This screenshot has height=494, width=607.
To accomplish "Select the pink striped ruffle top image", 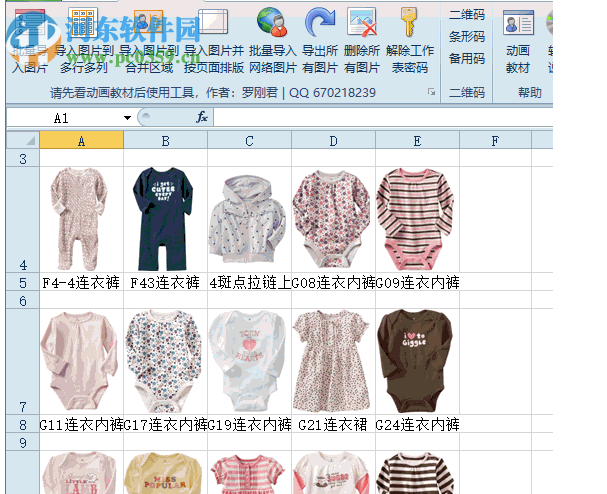I will click(248, 474).
